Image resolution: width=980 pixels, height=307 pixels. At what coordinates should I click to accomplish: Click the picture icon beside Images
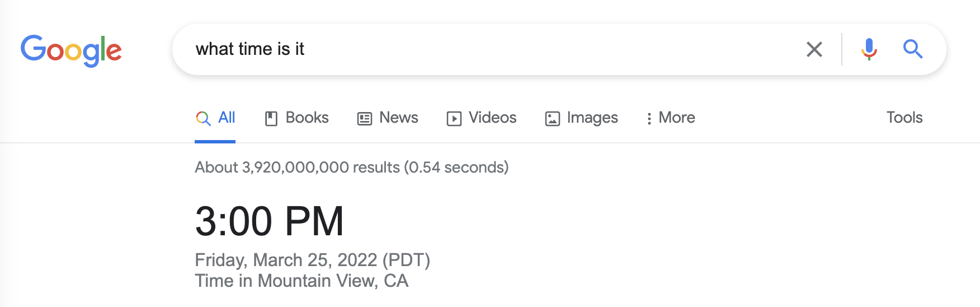[552, 118]
